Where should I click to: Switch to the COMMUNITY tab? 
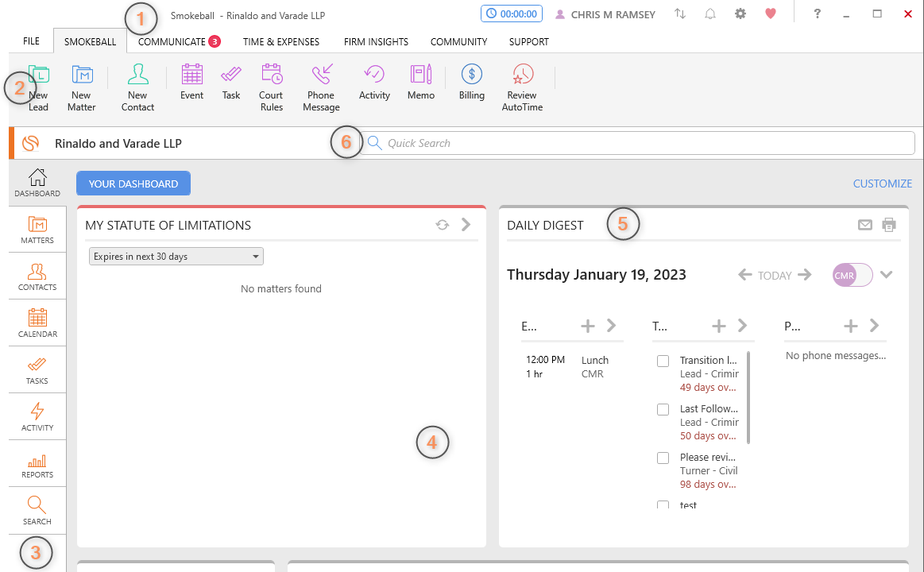[458, 41]
